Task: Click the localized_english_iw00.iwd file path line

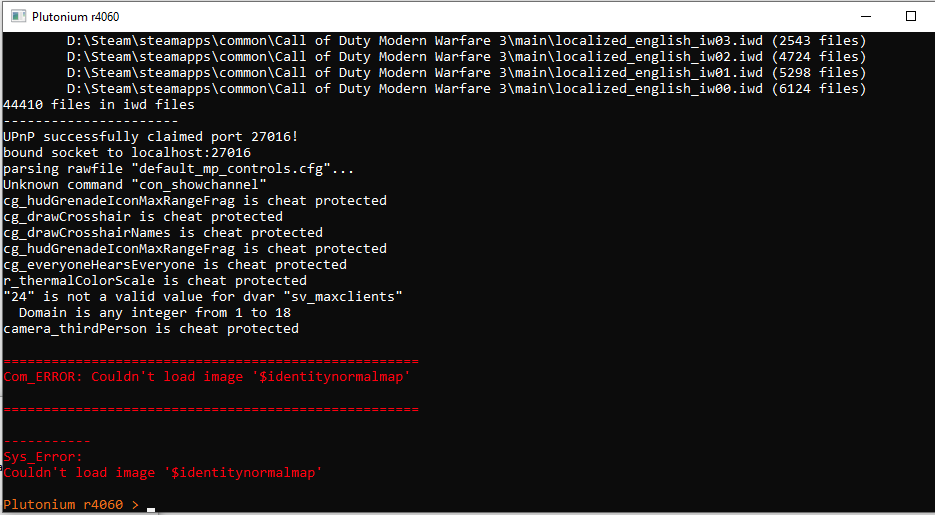Action: pyautogui.click(x=465, y=89)
